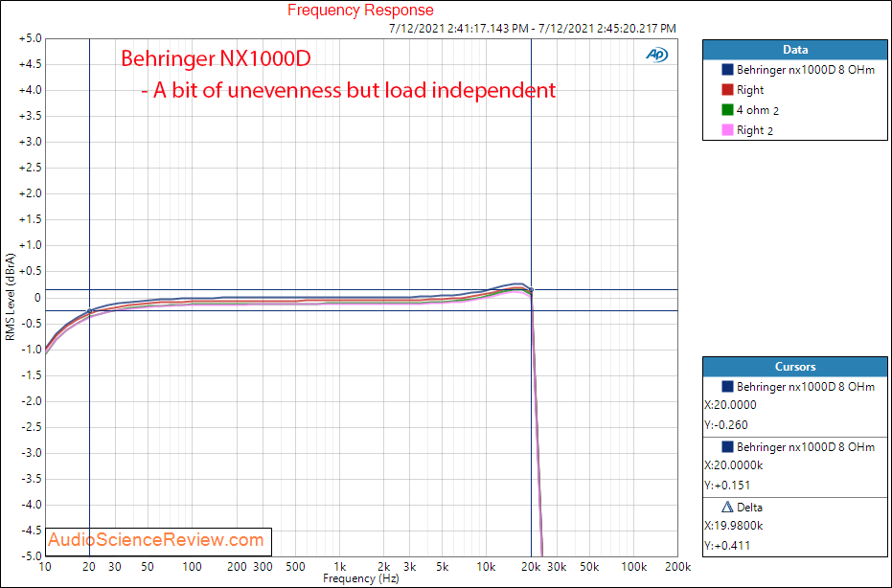Click the second cursor X:20.0000k value
Screen dimensions: 892x588
click(x=733, y=465)
